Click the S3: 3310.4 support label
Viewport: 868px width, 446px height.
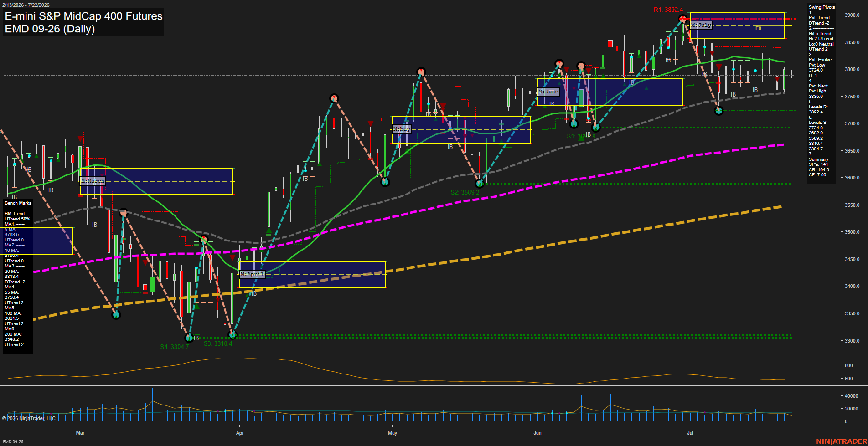tap(218, 343)
